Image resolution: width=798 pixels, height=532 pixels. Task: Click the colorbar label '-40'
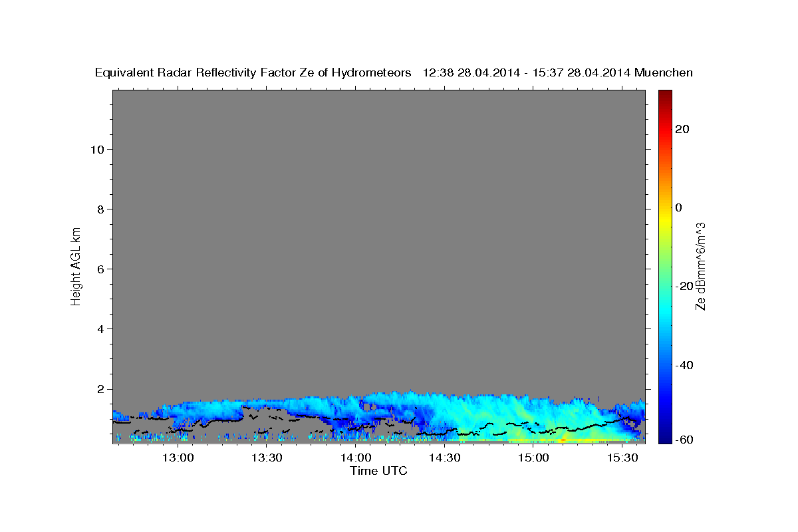click(684, 365)
